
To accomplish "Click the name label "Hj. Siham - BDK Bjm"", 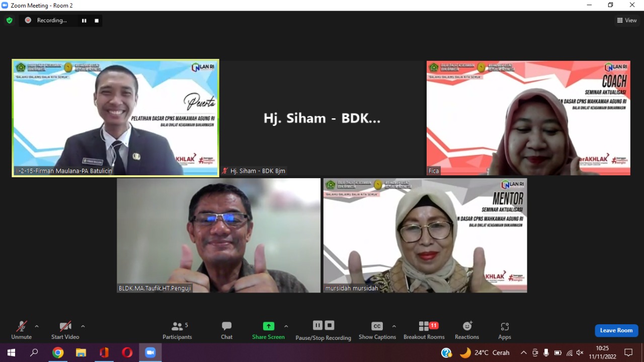I will tap(258, 171).
